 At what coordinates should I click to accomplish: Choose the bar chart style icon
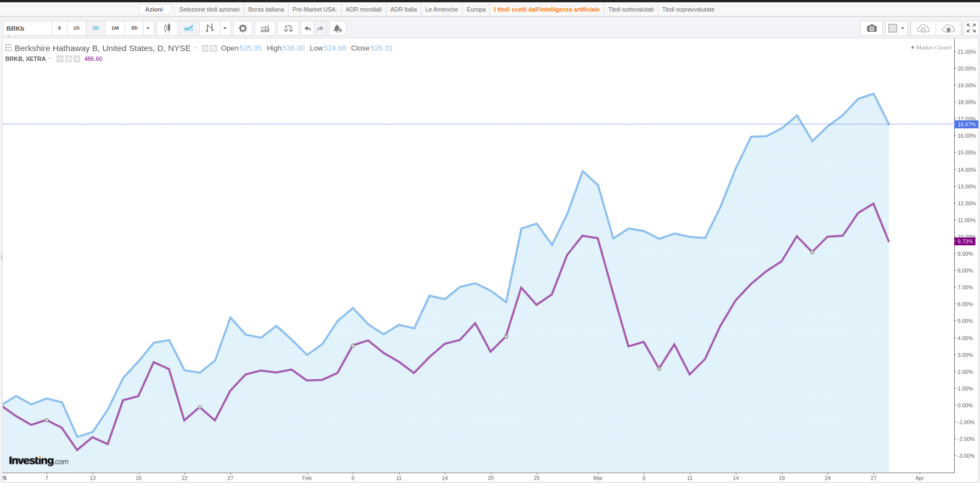pos(210,28)
